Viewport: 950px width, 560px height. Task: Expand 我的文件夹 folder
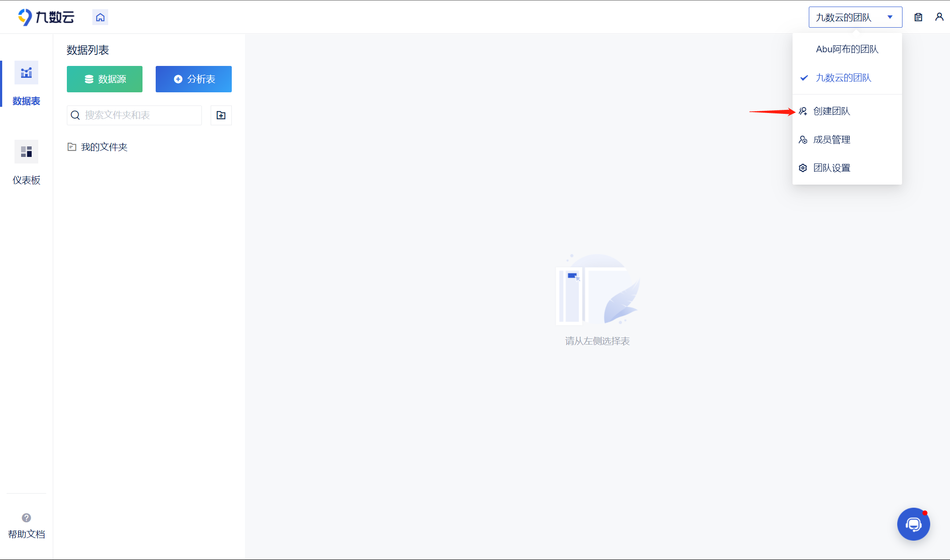(x=104, y=147)
